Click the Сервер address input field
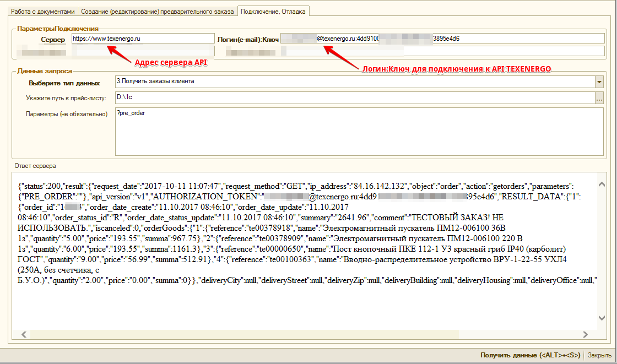The height and width of the screenshot is (364, 617). coord(142,39)
